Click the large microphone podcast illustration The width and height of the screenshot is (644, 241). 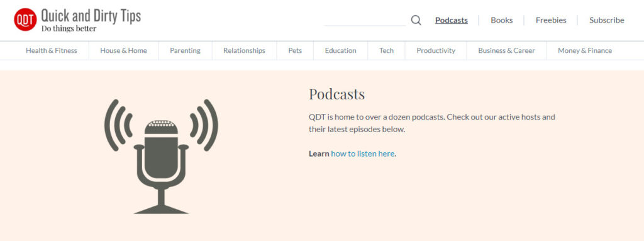pyautogui.click(x=161, y=156)
